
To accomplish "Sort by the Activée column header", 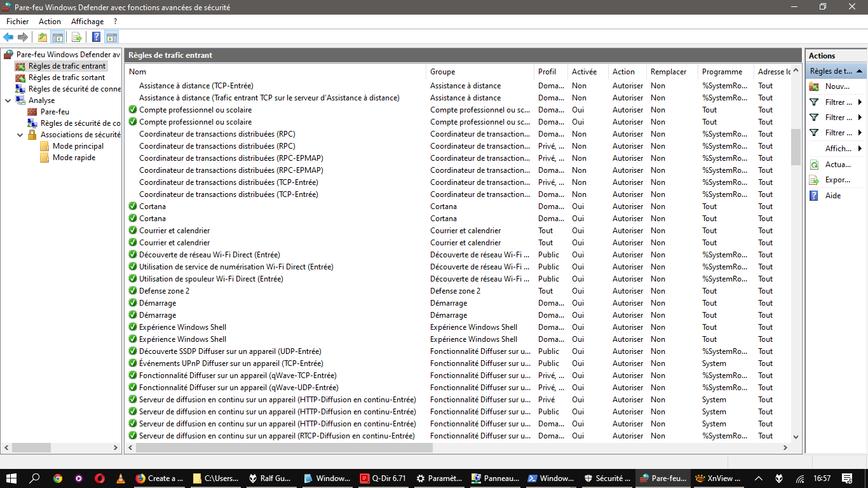I will tap(588, 72).
